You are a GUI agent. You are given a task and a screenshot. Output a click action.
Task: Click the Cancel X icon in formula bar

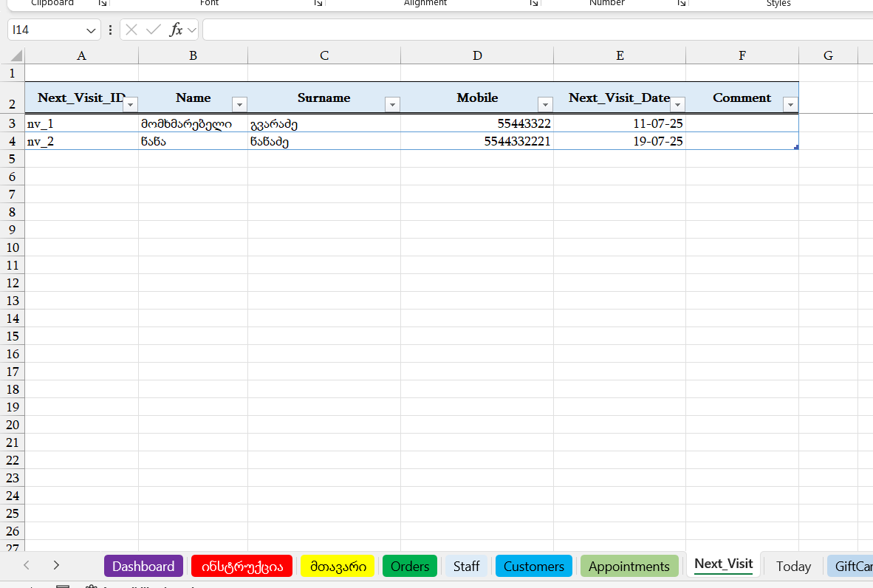point(131,30)
